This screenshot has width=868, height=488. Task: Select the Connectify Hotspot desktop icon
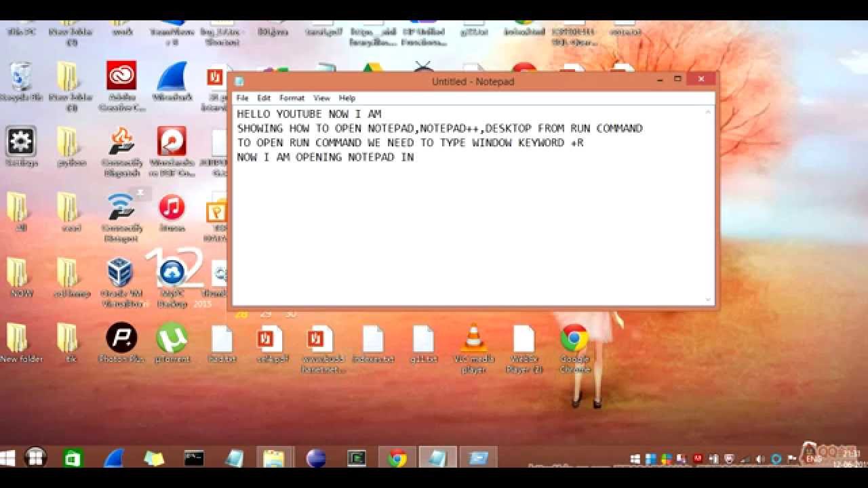click(121, 217)
